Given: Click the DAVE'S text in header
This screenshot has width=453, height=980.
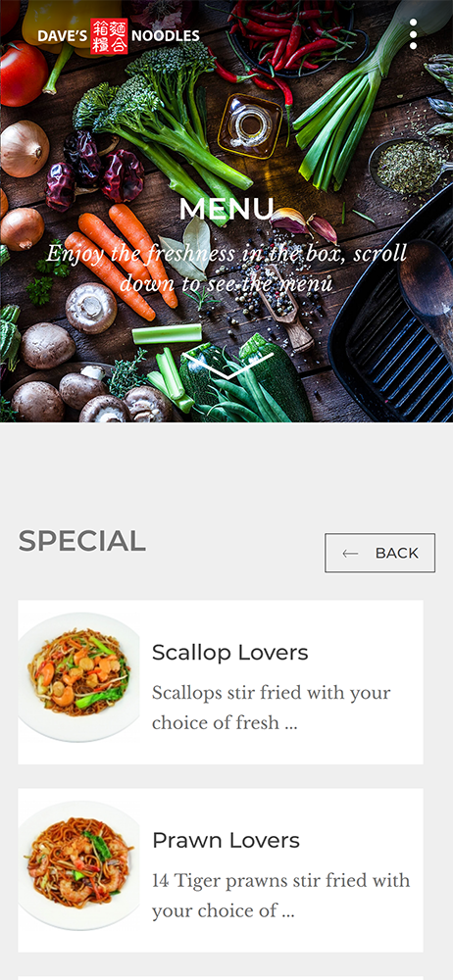Looking at the screenshot, I should (62, 36).
